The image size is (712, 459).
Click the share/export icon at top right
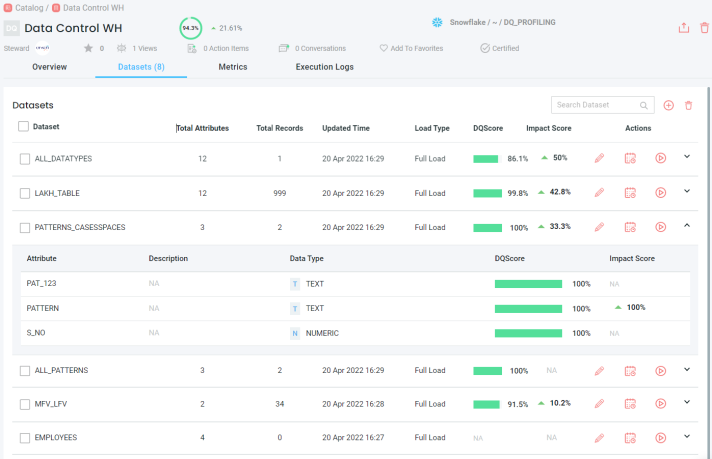click(x=684, y=28)
